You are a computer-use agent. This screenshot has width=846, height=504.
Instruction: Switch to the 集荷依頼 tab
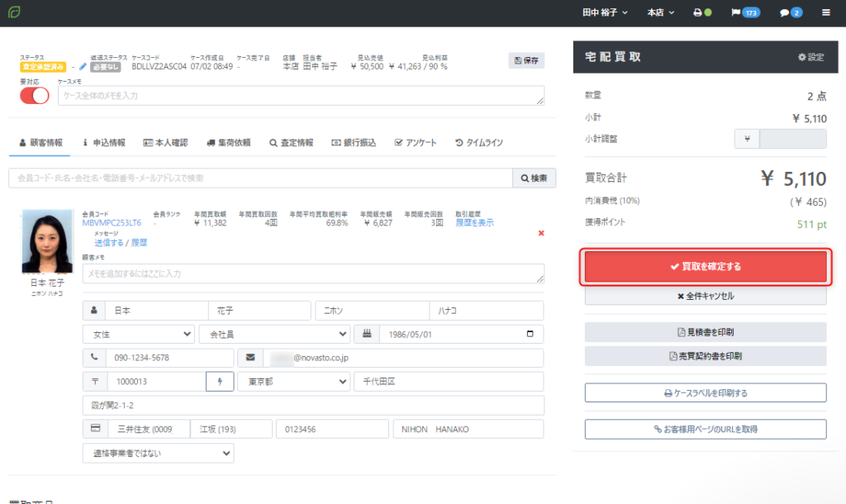[x=229, y=143]
